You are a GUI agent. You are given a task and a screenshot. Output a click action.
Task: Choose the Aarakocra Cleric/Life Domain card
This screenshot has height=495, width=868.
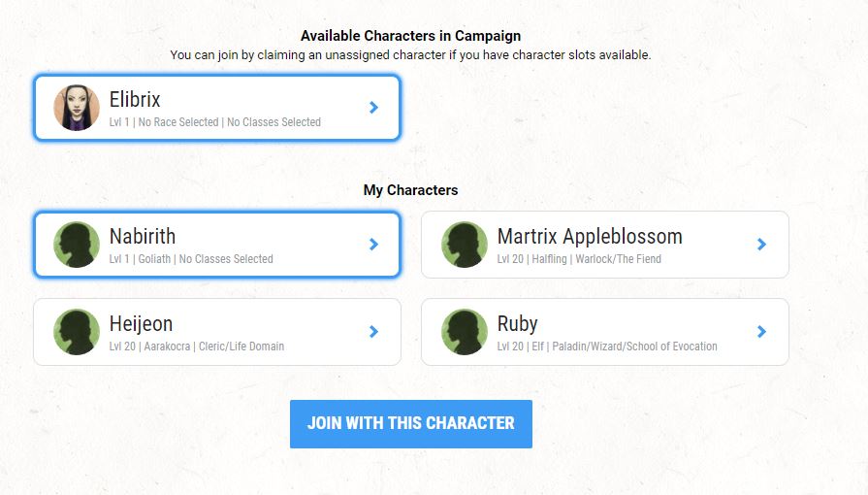tap(217, 332)
